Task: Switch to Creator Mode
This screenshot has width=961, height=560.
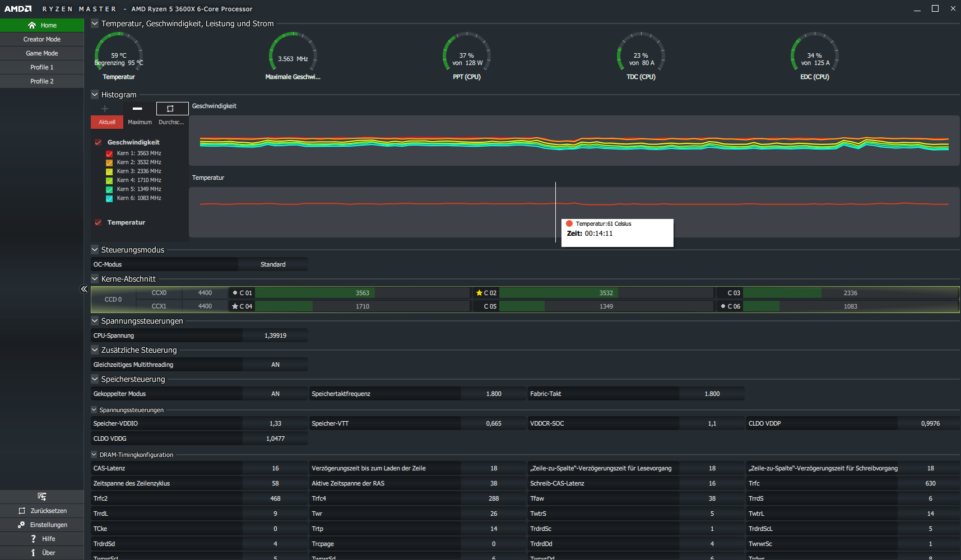Action: (42, 39)
